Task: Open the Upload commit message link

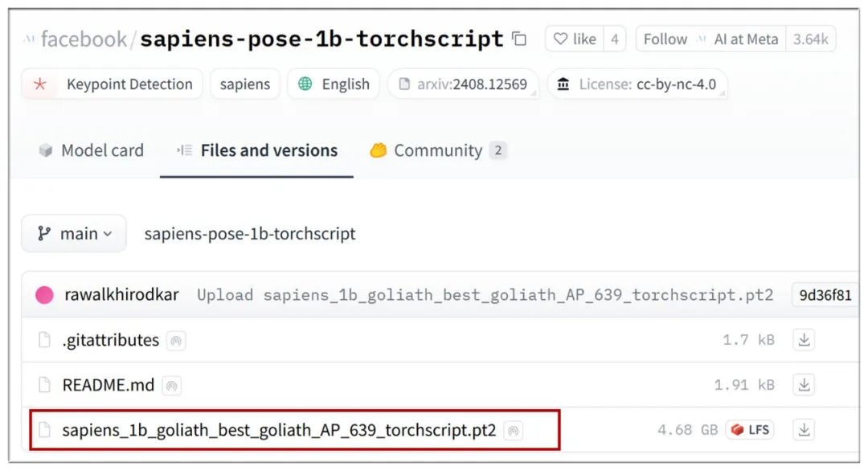Action: tap(485, 295)
